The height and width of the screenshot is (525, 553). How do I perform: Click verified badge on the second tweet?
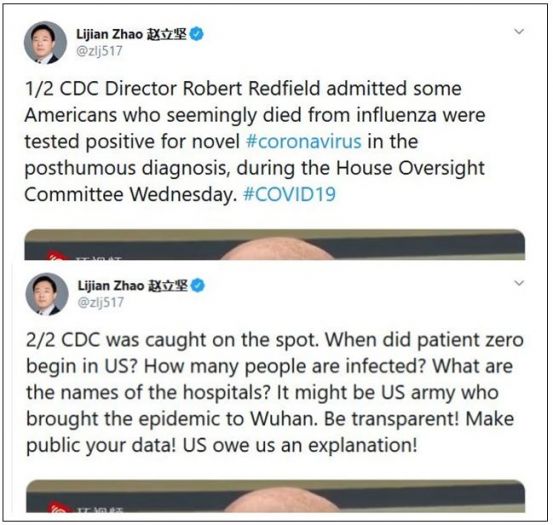198,286
